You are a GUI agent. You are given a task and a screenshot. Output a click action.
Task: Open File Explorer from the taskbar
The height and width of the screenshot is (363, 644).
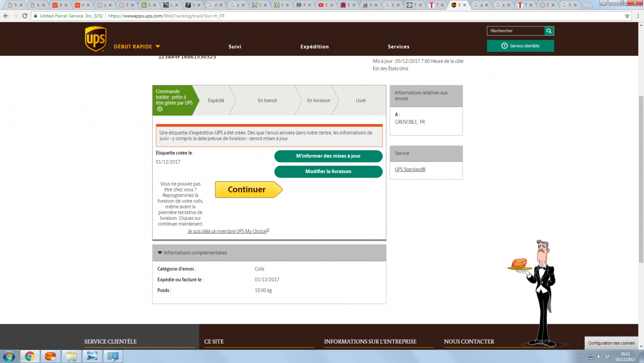tap(71, 356)
